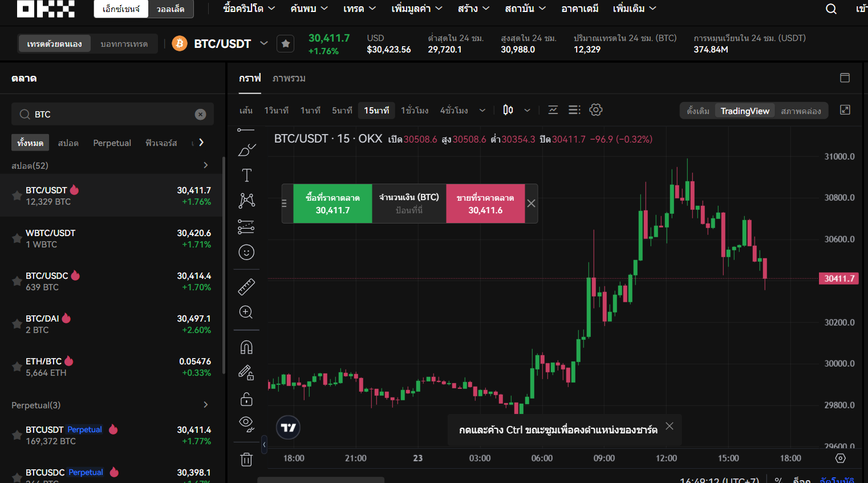Toggle the magnet mode tool
This screenshot has height=483, width=868.
pyautogui.click(x=246, y=347)
